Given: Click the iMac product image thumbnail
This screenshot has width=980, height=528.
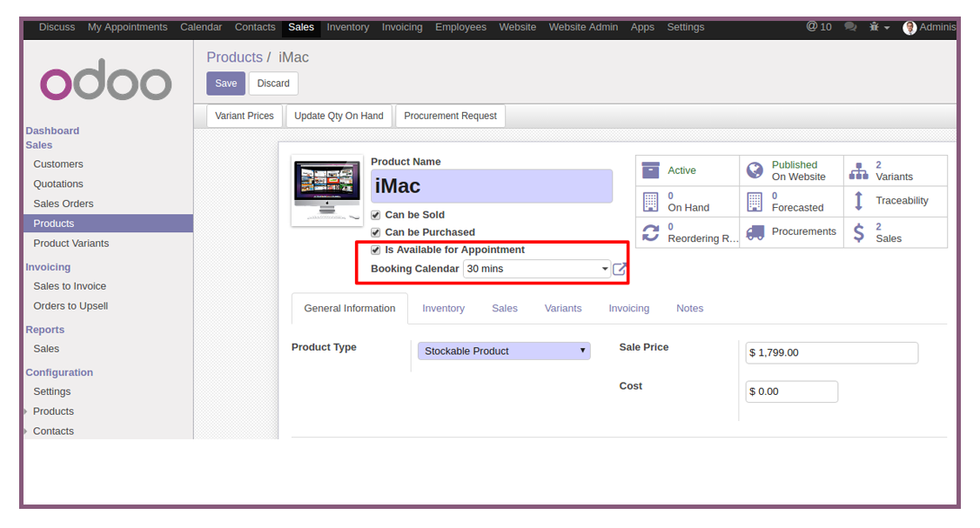Looking at the screenshot, I should click(327, 190).
